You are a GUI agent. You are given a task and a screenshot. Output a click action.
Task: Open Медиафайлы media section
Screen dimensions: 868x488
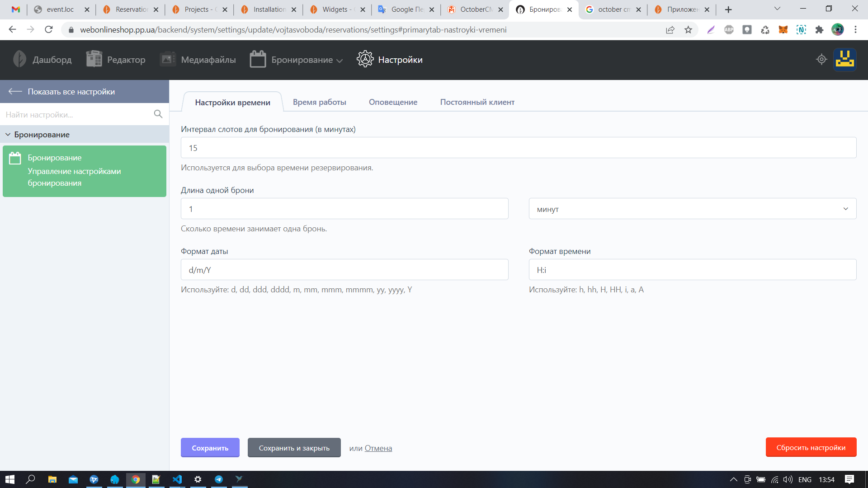[x=198, y=60]
